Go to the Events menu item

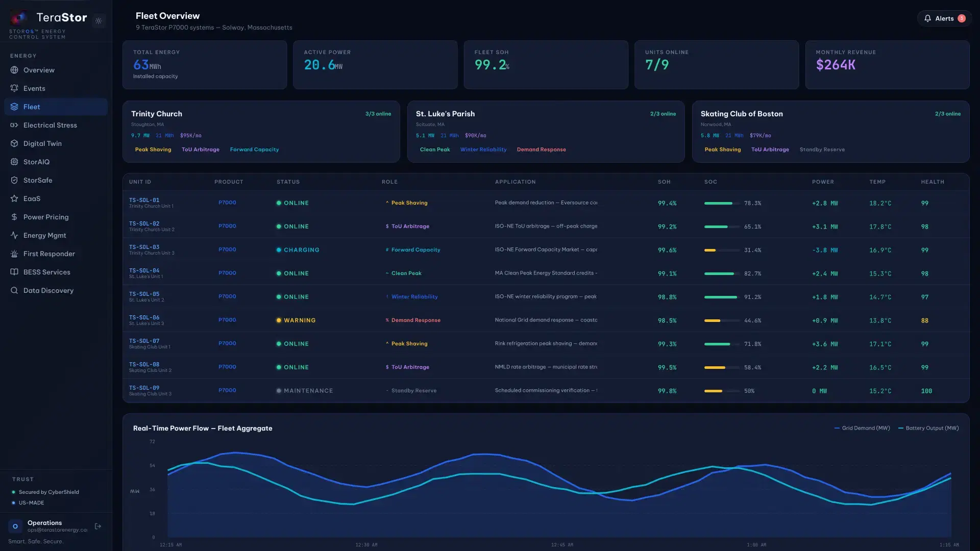56,88
